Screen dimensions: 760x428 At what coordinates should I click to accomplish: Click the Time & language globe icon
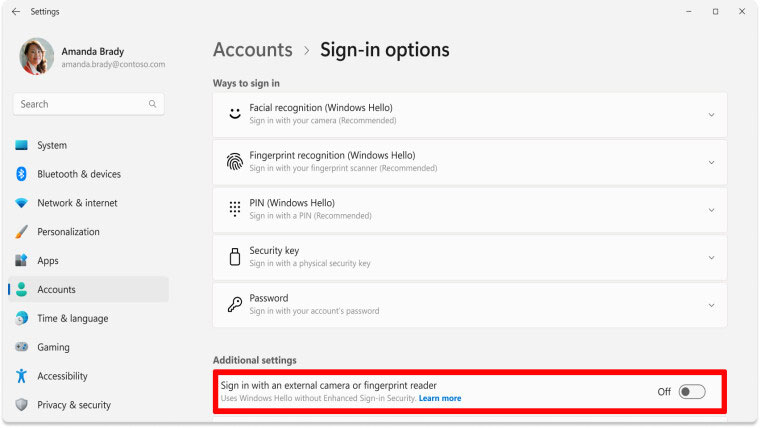coord(21,318)
